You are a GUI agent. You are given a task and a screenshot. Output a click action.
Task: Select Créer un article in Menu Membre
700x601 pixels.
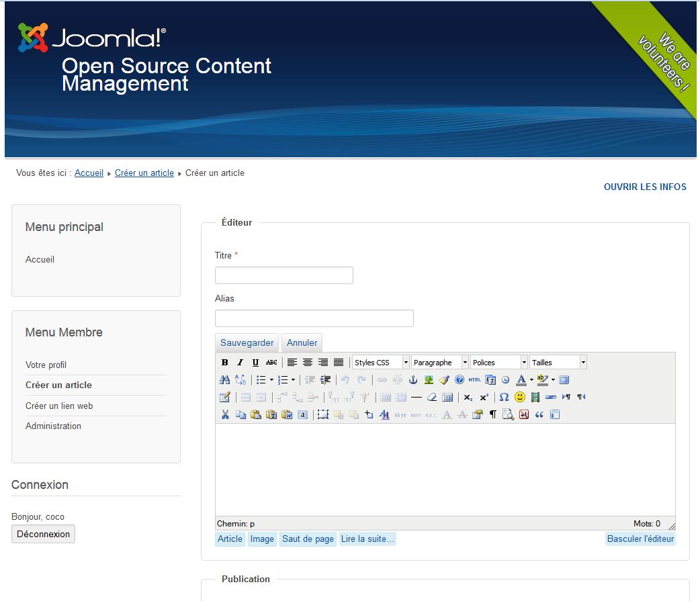click(x=58, y=385)
